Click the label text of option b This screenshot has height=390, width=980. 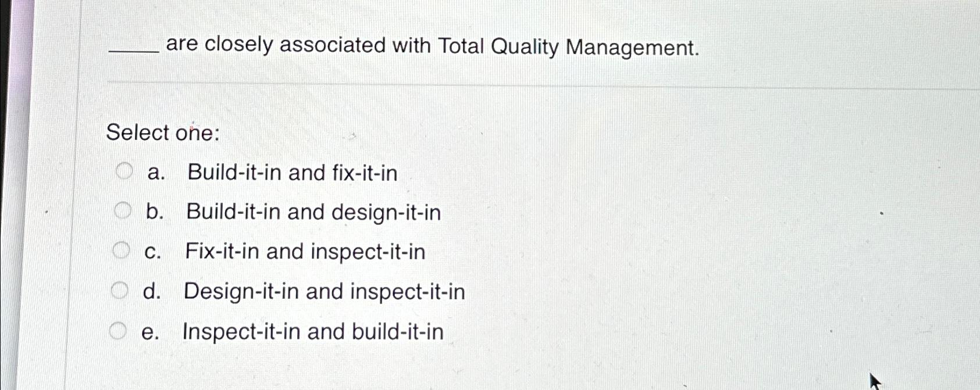click(x=313, y=212)
